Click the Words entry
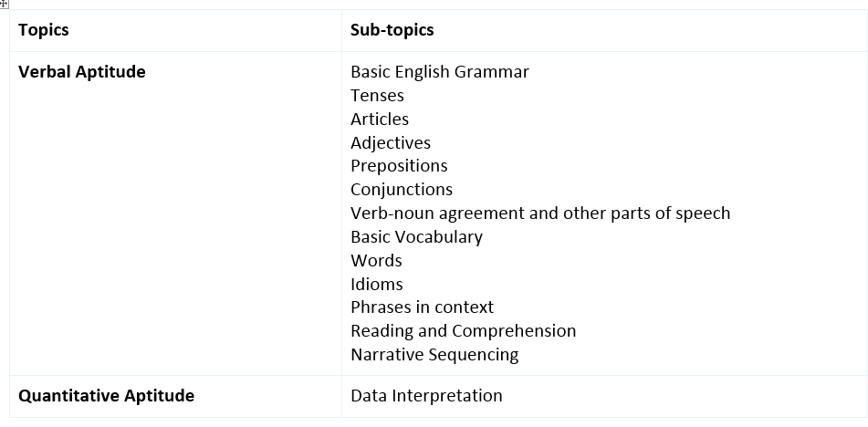868x427 pixels. [376, 261]
